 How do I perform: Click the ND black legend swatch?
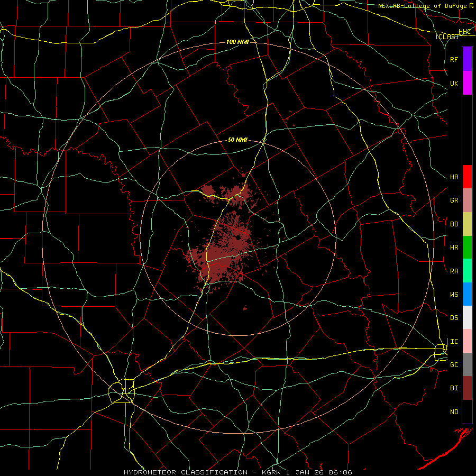(x=467, y=411)
